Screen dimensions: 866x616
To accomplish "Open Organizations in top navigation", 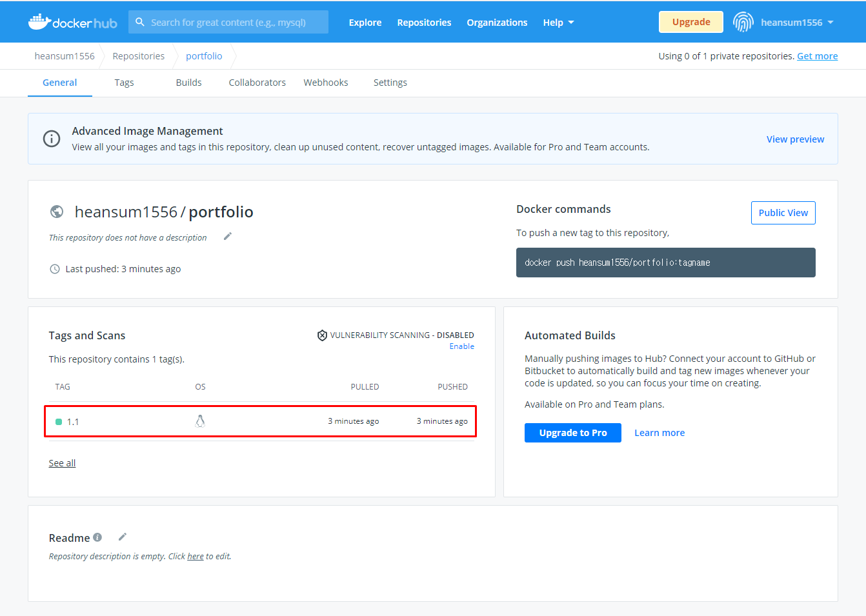I will pos(497,23).
